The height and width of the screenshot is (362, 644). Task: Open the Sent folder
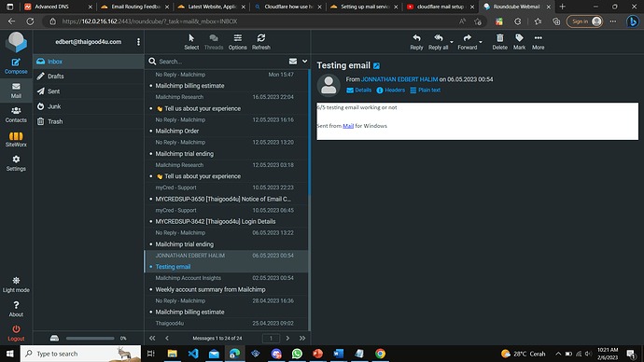pos(89,91)
